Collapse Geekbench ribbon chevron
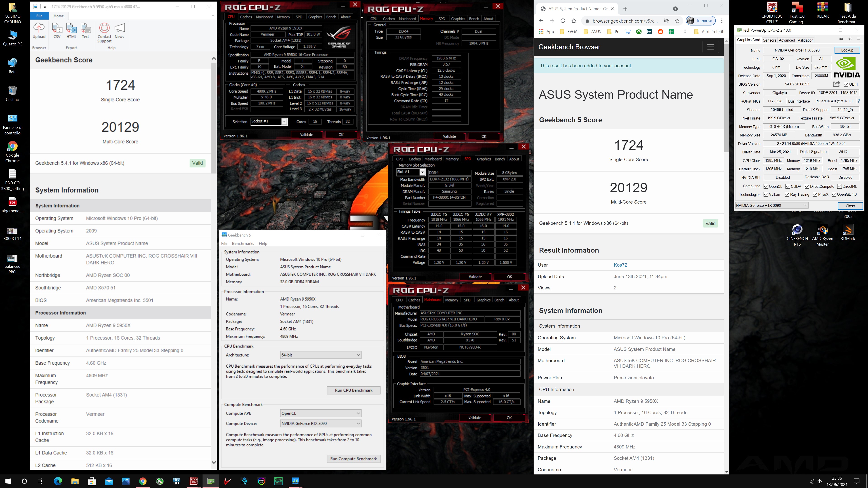The image size is (868, 488). [x=213, y=16]
